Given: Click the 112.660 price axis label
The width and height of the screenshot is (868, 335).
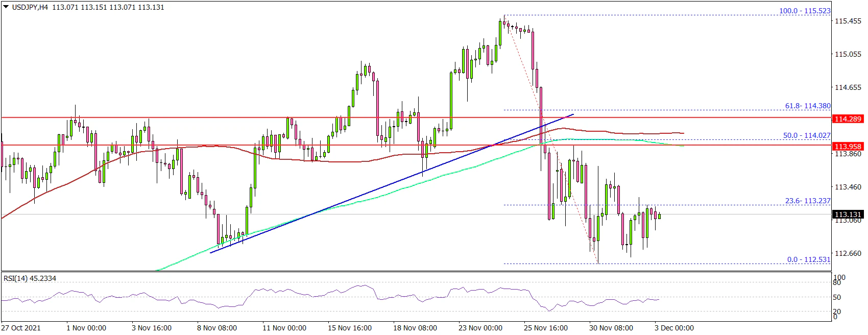Looking at the screenshot, I should (848, 253).
